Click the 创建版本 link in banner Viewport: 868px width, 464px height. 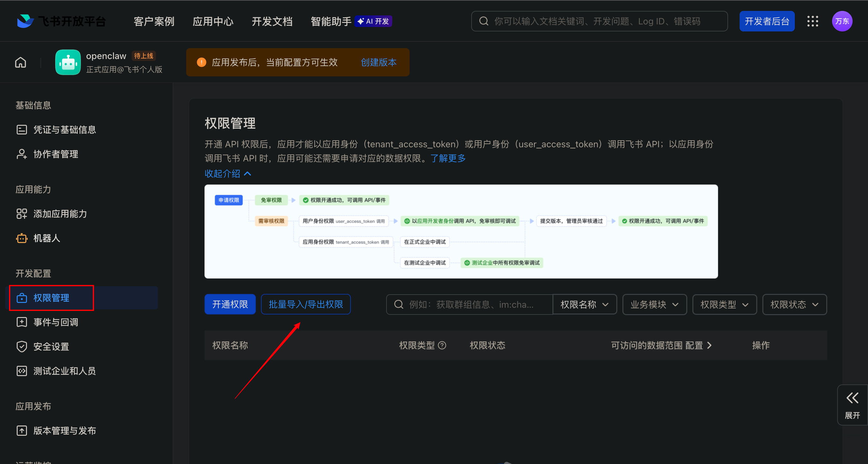tap(378, 62)
